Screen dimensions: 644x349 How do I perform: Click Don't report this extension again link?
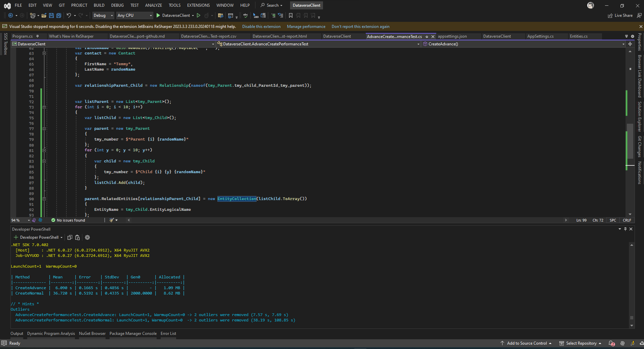click(361, 27)
